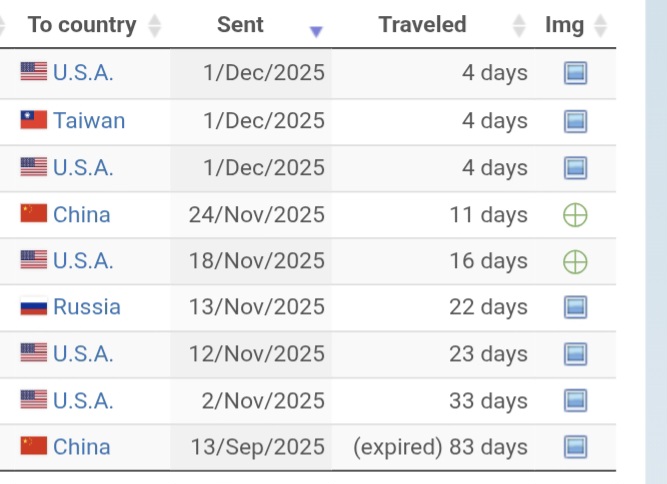Viewport: 667px width, 484px height.
Task: Click the Russia flag icon
Action: 34,307
